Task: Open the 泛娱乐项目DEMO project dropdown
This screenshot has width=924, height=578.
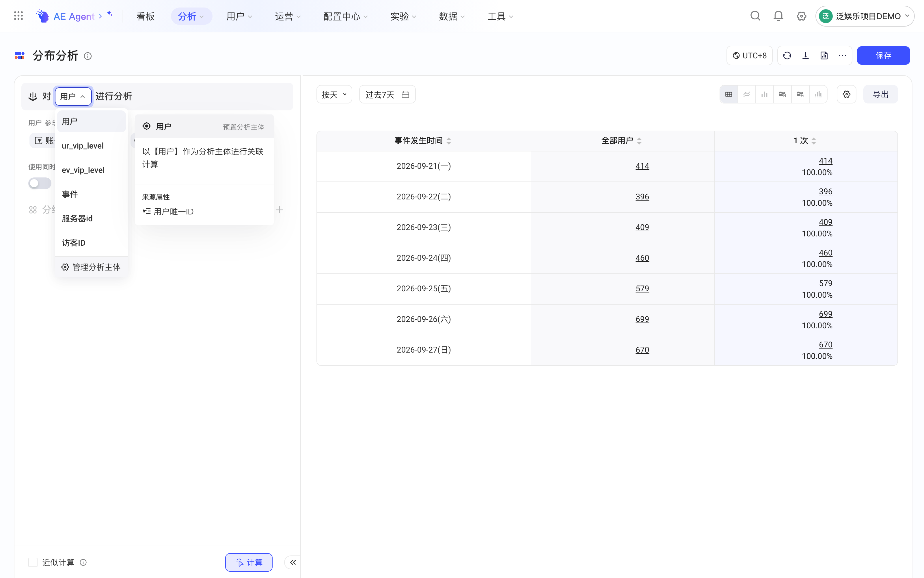Action: 865,16
